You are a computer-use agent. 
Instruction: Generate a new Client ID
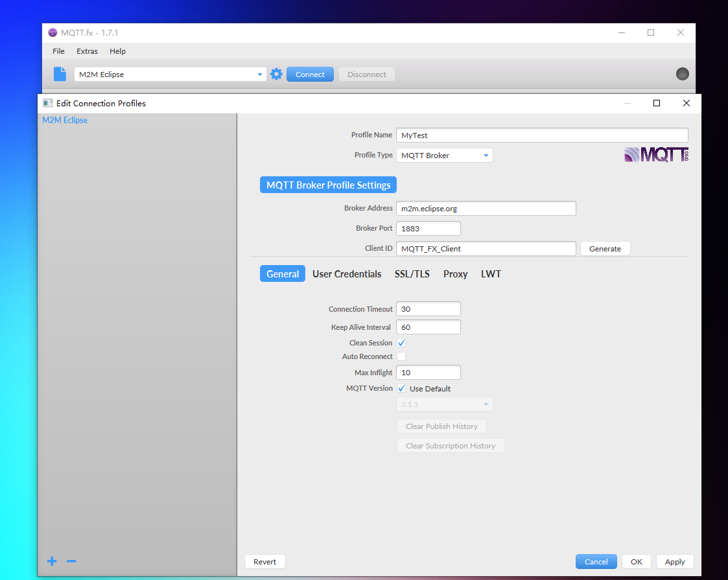605,249
